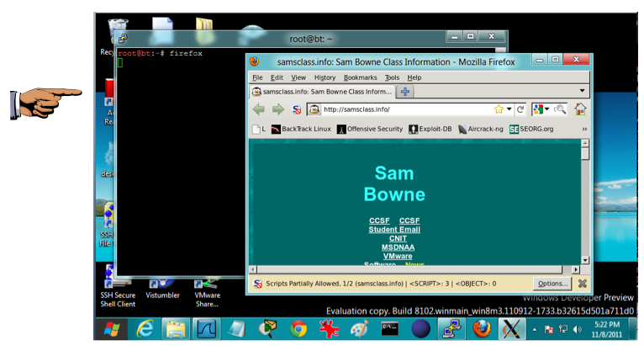Open the Action Center flag tray icon

pos(549,329)
